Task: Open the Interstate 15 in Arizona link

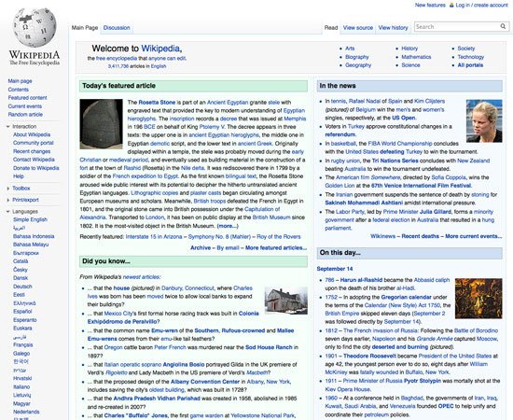Action: (x=154, y=237)
